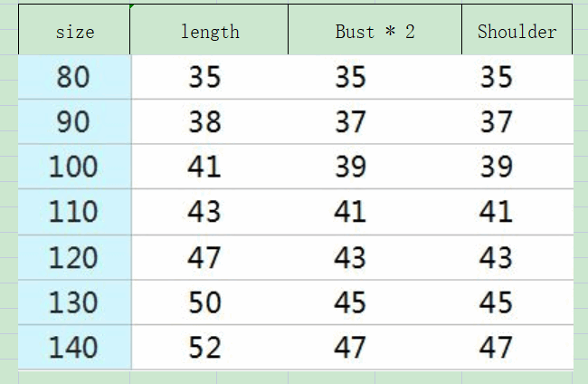Select the size 130 cell
This screenshot has height=384, width=588.
point(74,302)
